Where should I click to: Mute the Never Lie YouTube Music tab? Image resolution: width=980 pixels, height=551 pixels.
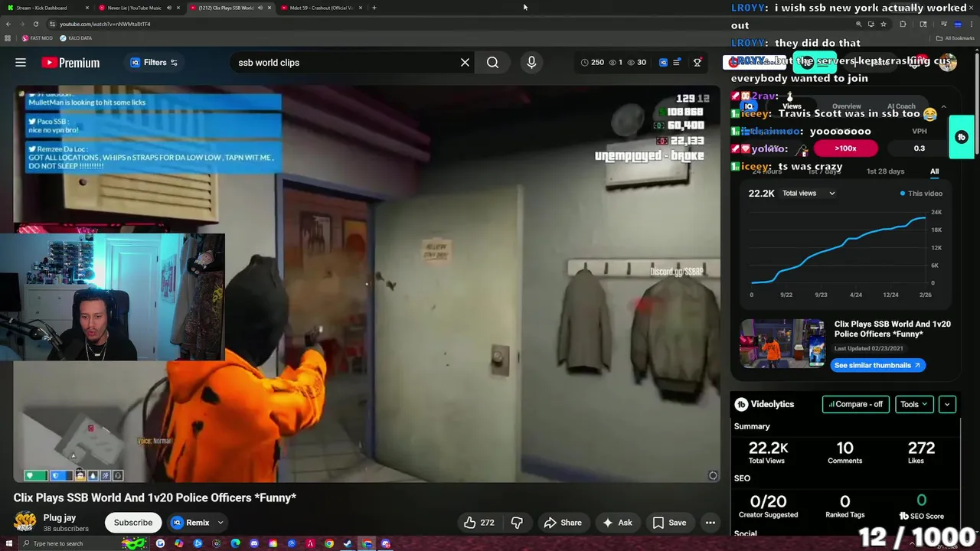click(170, 8)
